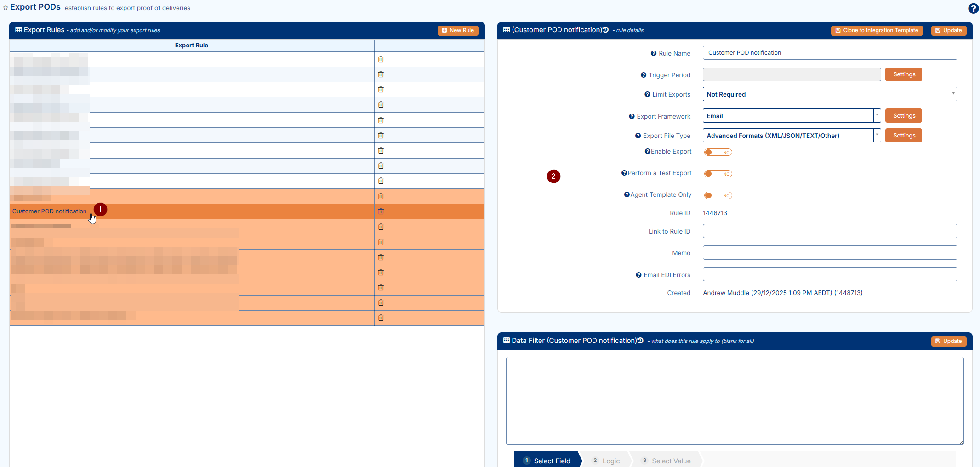Toggle the Enable Export switch
Image resolution: width=980 pixels, height=467 pixels.
click(718, 152)
